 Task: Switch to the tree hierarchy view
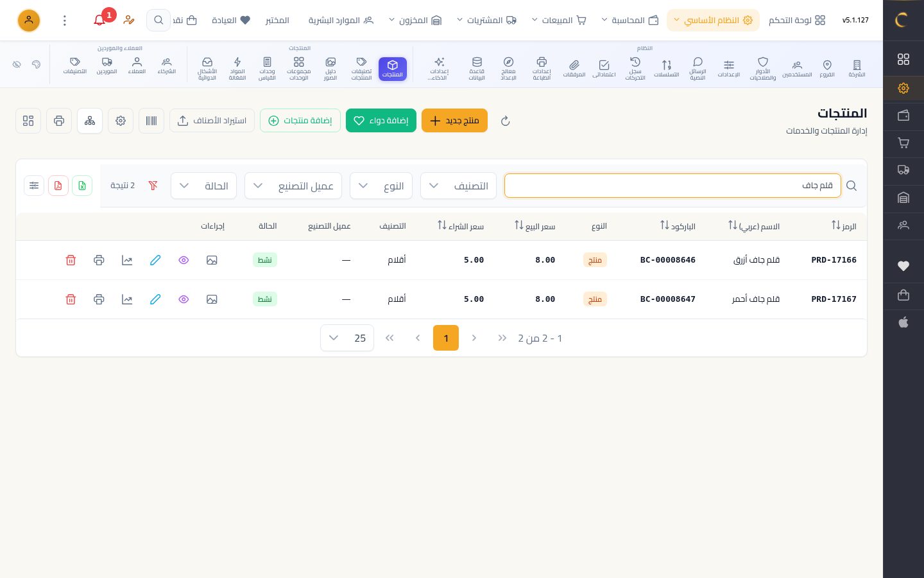click(90, 121)
